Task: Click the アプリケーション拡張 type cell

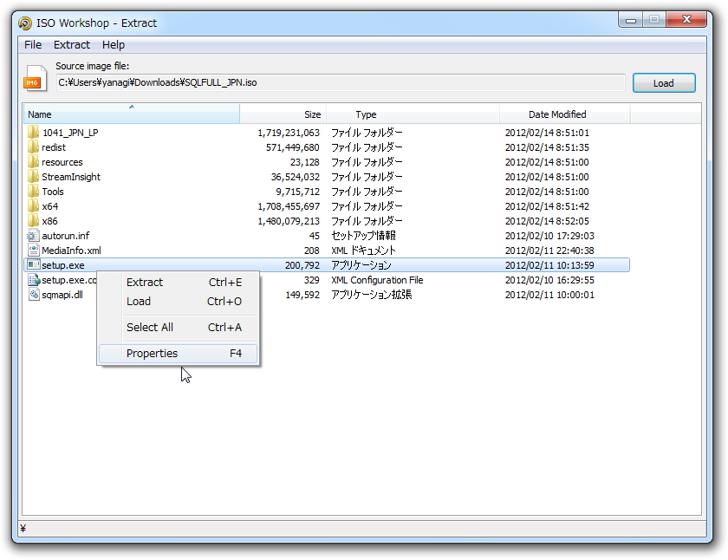Action: 372,295
